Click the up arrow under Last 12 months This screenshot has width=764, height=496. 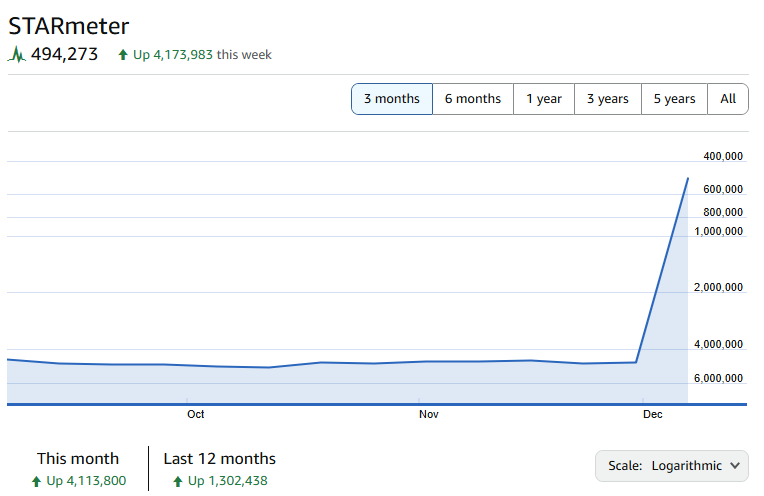(x=178, y=481)
